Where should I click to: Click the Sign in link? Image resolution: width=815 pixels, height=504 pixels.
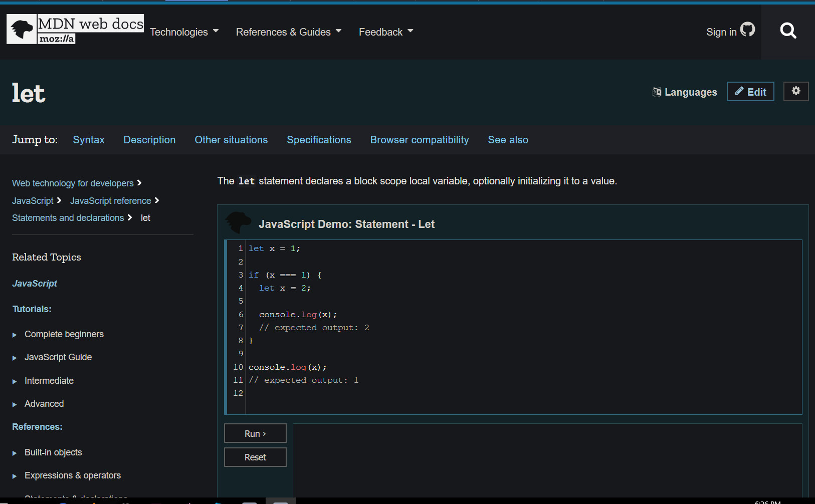721,32
